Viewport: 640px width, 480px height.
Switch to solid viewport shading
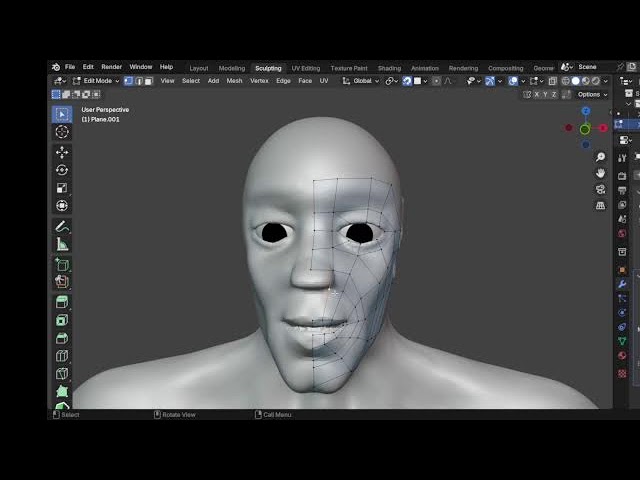coord(576,81)
